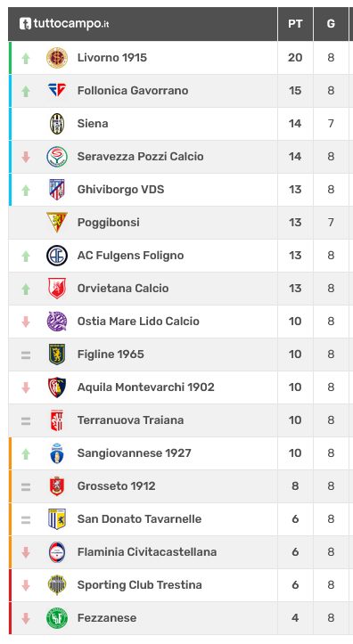Viewport: 353px width, 644px height.
Task: Click the Siena club crest
Action: (57, 124)
